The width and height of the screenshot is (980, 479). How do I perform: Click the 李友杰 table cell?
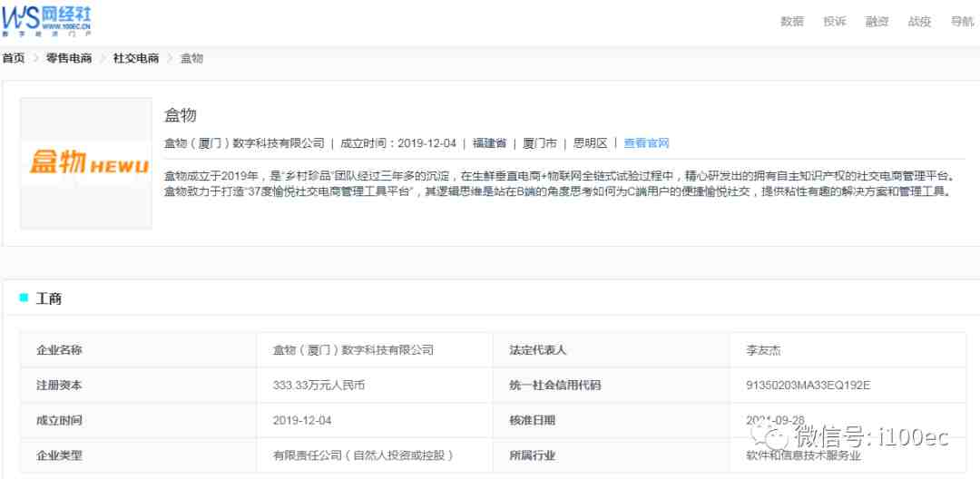point(848,350)
